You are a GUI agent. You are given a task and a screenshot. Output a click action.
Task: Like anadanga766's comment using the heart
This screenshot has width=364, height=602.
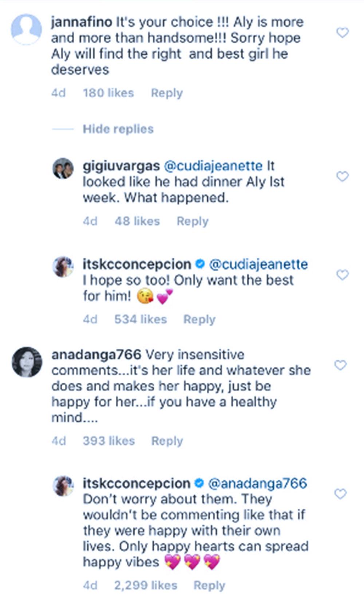tap(340, 365)
